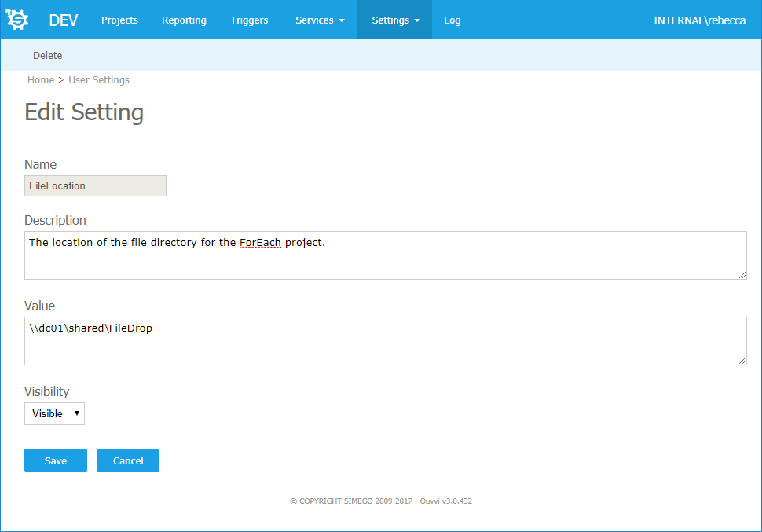Click the Ouvvi gear logo icon
Image resolution: width=762 pixels, height=532 pixels.
17,20
